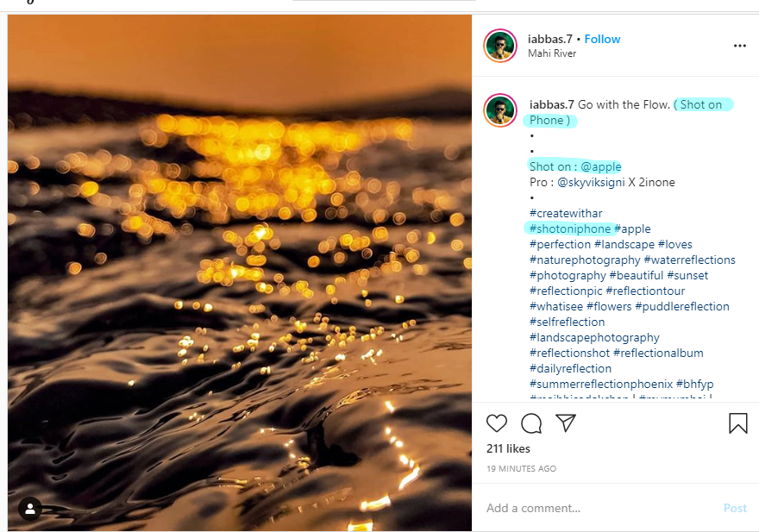Open iabbas.7 avatar beside the caption

500,111
